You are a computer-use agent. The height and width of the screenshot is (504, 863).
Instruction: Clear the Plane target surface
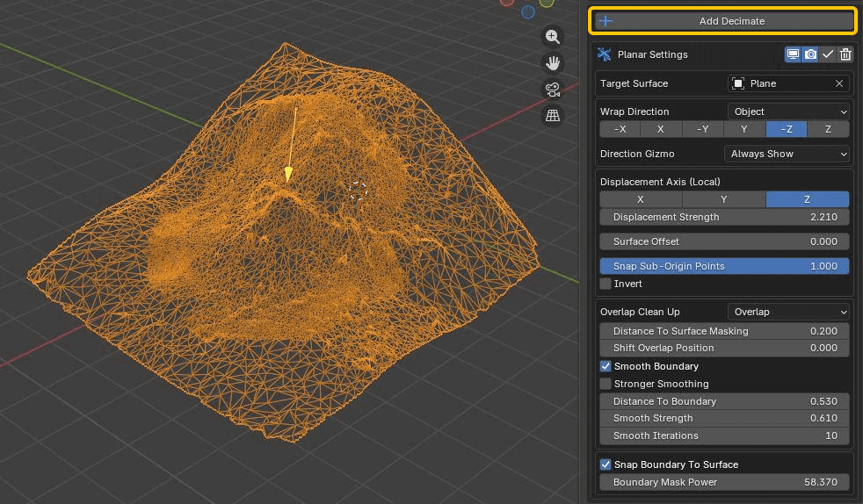[839, 83]
